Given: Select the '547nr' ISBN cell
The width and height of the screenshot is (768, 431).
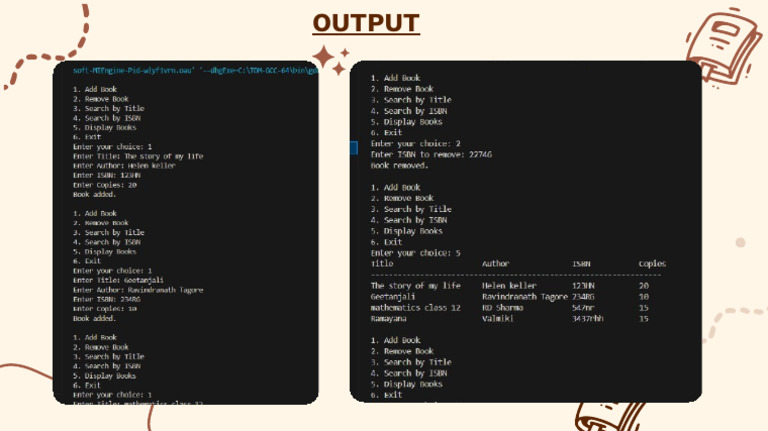Looking at the screenshot, I should [x=583, y=308].
